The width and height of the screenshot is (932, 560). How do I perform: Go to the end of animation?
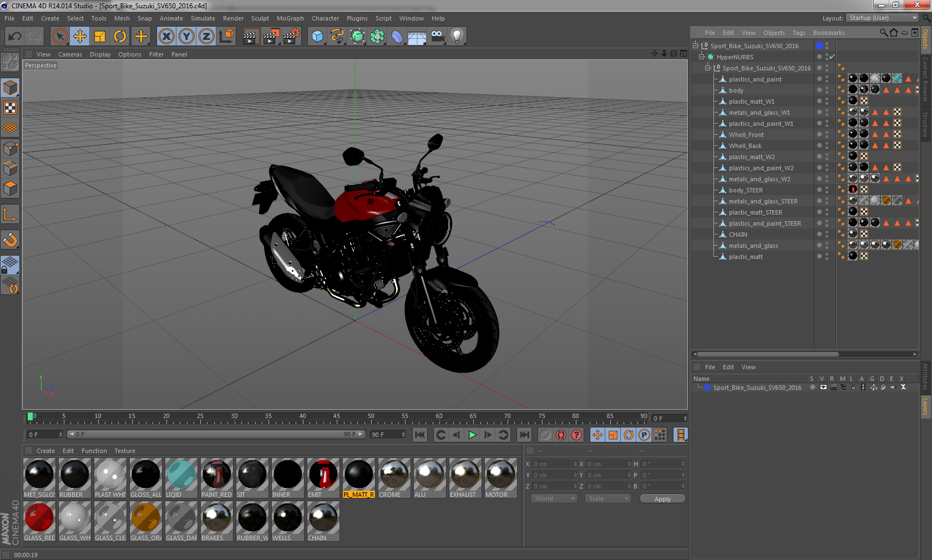[524, 435]
